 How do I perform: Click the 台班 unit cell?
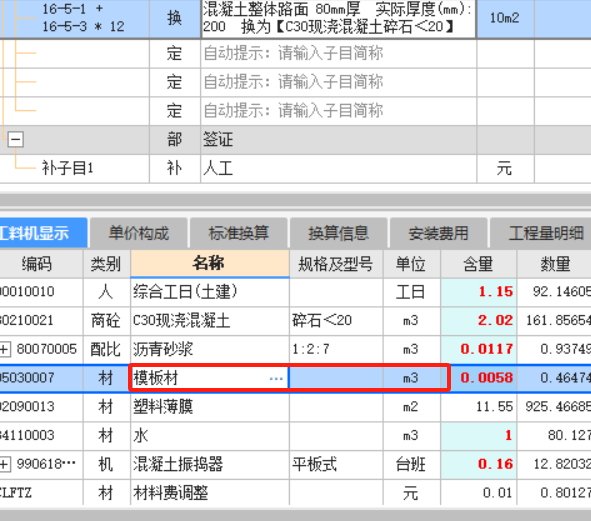pos(411,464)
